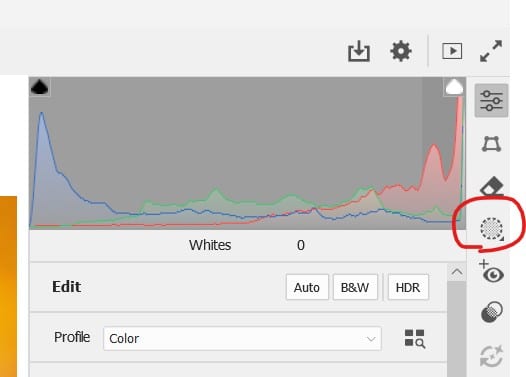
Task: Open the Presets overlapping circles icon
Action: coord(491,312)
